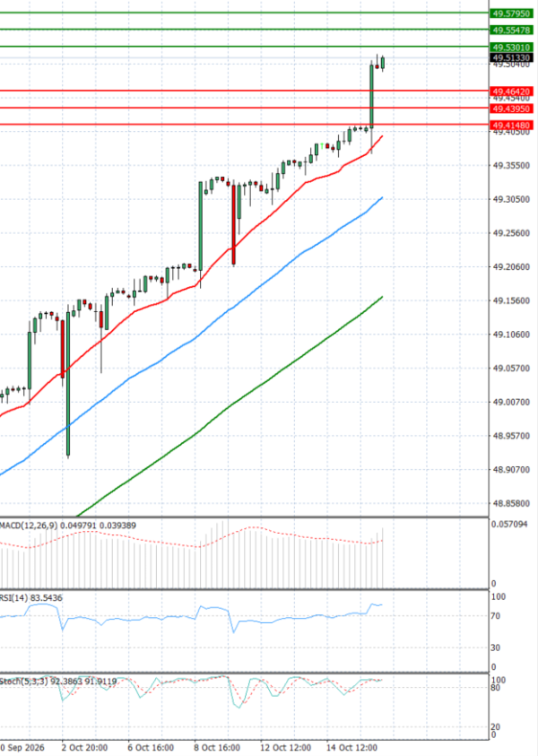The height and width of the screenshot is (756, 538).
Task: Click the 49.57950 green price label
Action: pos(511,13)
